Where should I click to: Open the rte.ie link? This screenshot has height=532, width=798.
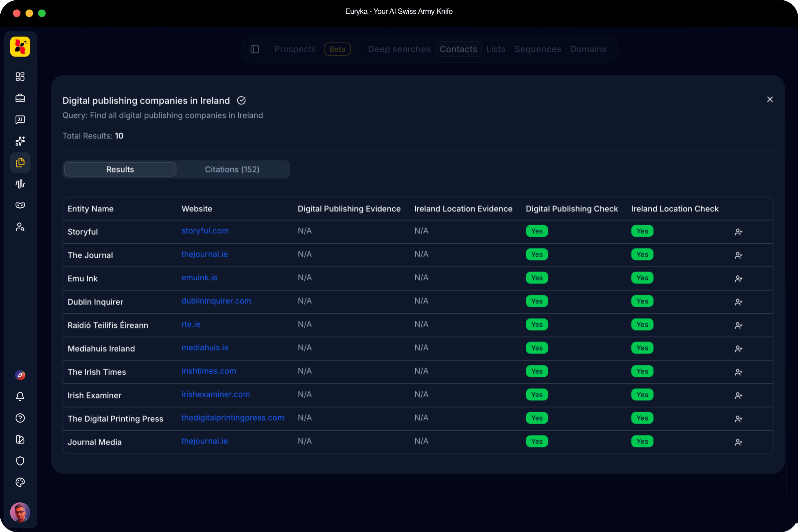click(191, 325)
